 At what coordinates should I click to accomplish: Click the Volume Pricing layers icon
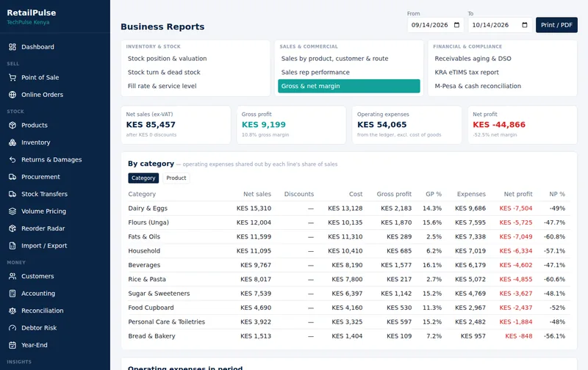coord(12,211)
